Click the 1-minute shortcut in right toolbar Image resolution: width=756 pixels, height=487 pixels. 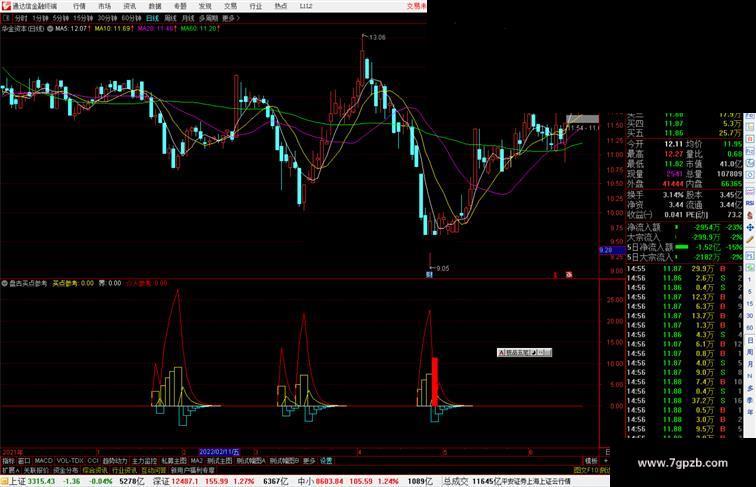pyautogui.click(x=750, y=280)
